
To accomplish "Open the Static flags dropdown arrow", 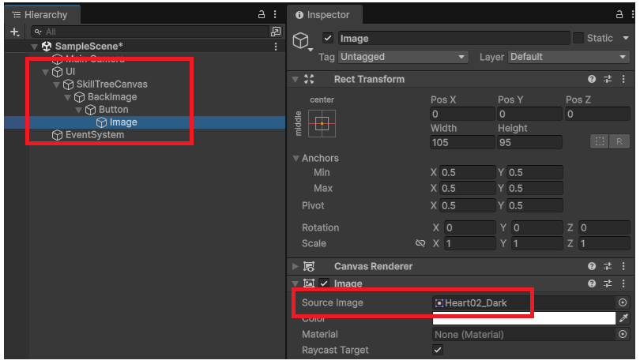I will pyautogui.click(x=626, y=38).
